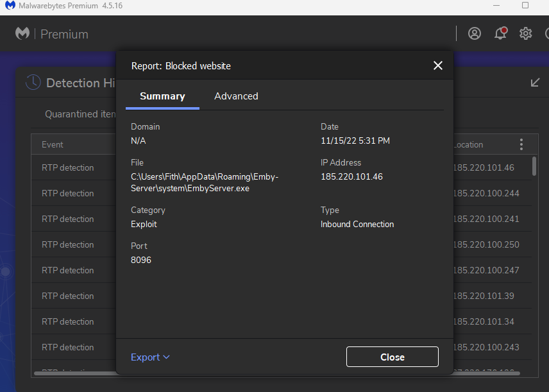This screenshot has width=549, height=392.
Task: Select the row with 185.220.101.39
Action: pos(282,296)
